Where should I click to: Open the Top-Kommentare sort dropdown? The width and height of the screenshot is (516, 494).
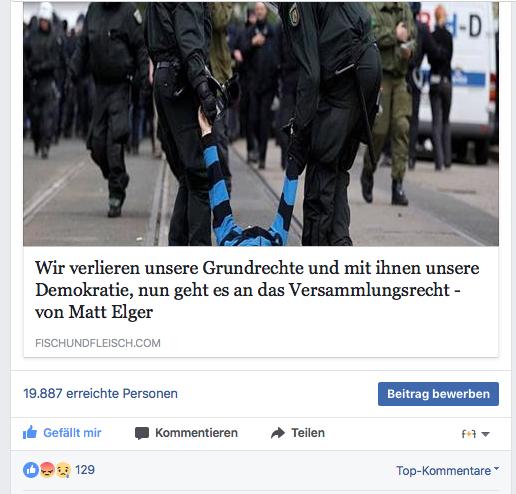pyautogui.click(x=447, y=471)
